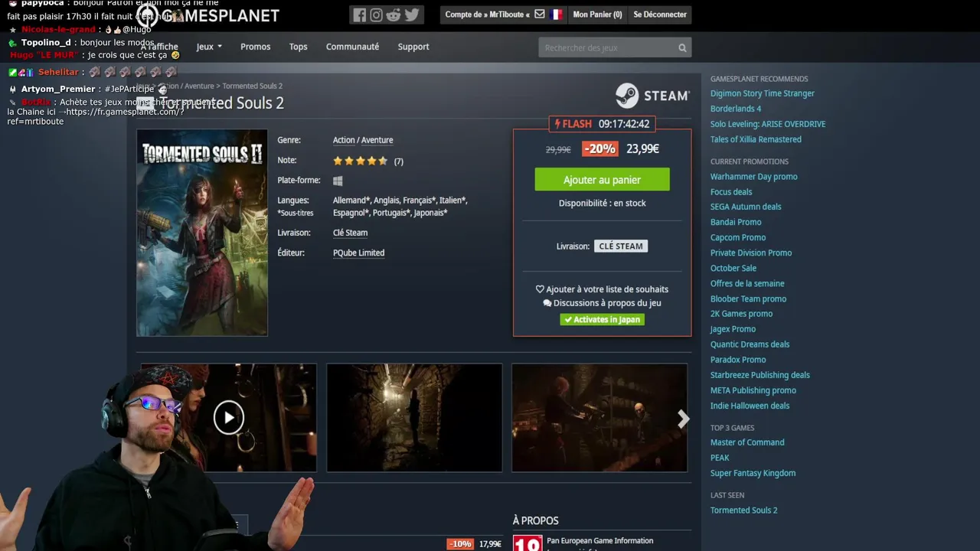Open the PQube Limited publisher link
980x551 pixels.
358,253
